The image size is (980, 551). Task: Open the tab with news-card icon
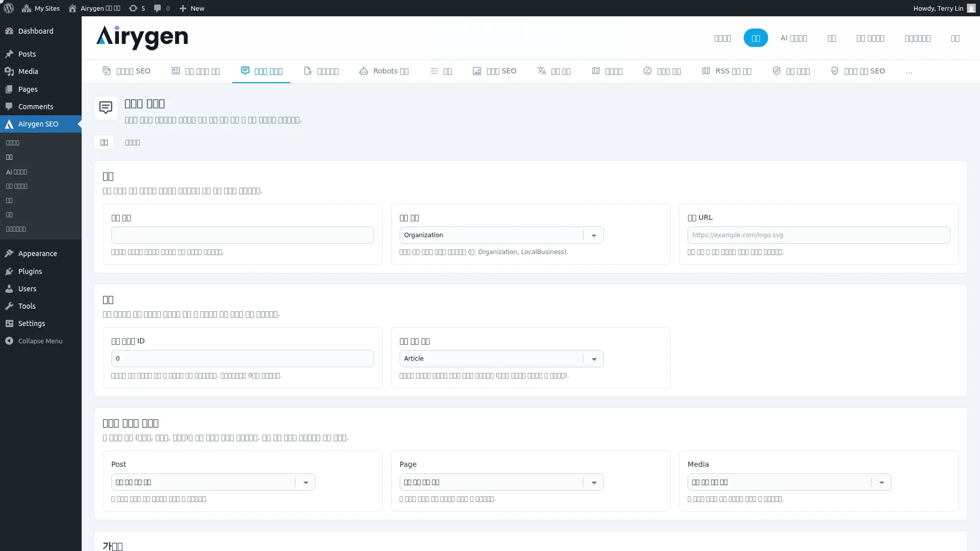click(195, 71)
